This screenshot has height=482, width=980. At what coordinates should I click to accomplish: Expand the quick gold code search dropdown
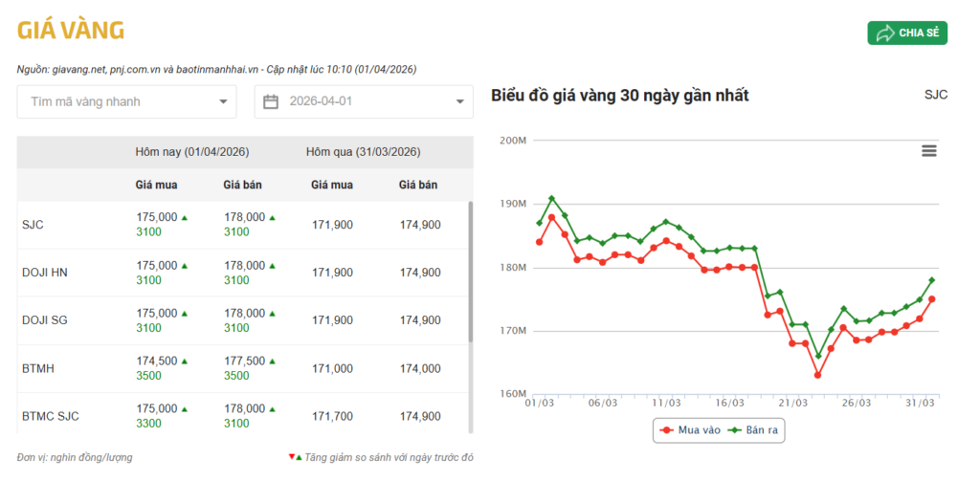[223, 101]
